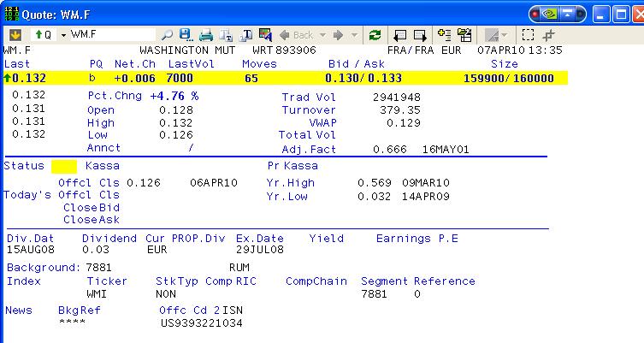Screen dimensions: 644x343
Task: Click the Ex.Date value 29JUL08
Action: coord(260,250)
